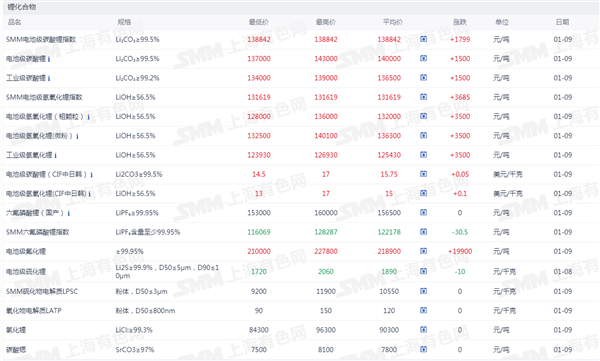Open the 氧化物电解质LATP product link
600x361 pixels.
(34, 310)
